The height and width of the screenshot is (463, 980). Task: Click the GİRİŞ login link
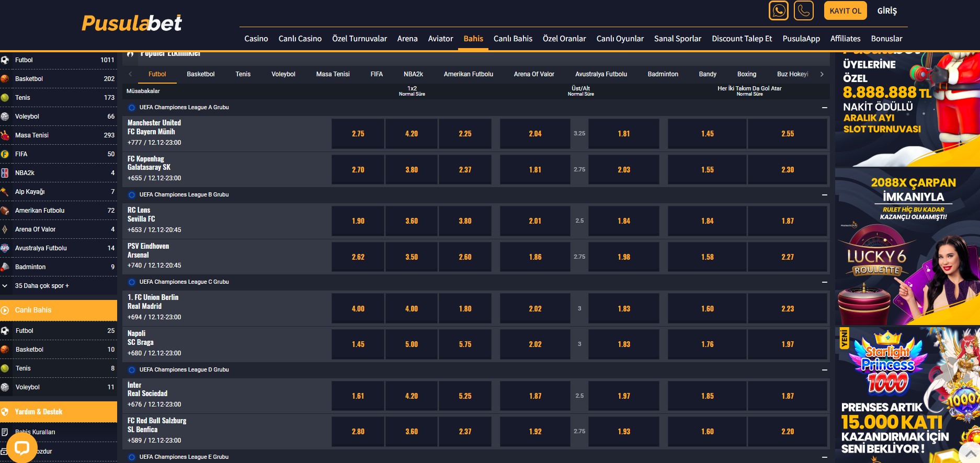(x=887, y=10)
